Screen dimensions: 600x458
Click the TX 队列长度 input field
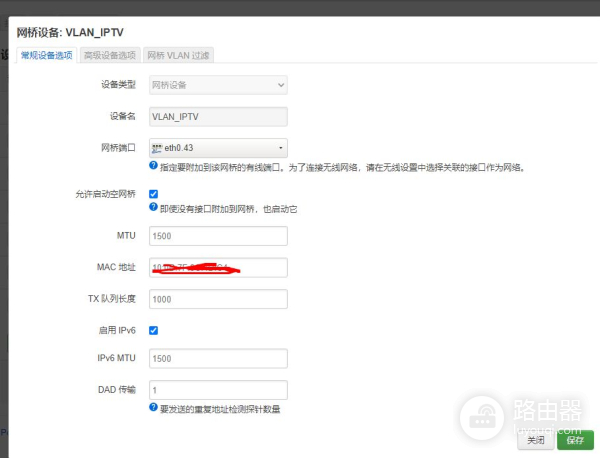pyautogui.click(x=218, y=299)
